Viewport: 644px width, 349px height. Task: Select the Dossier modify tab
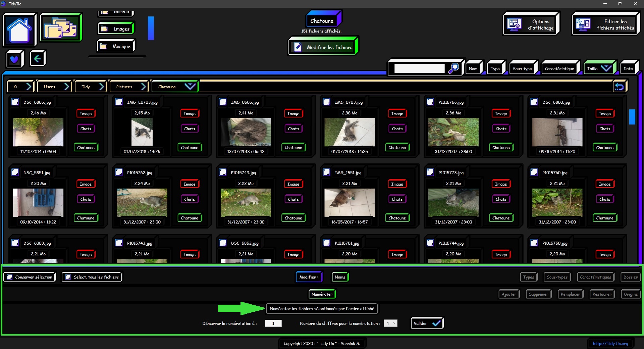tap(631, 277)
